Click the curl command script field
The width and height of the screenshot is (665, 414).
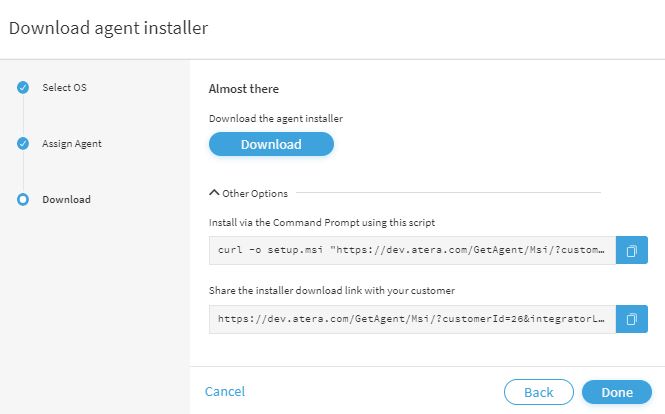coord(412,250)
